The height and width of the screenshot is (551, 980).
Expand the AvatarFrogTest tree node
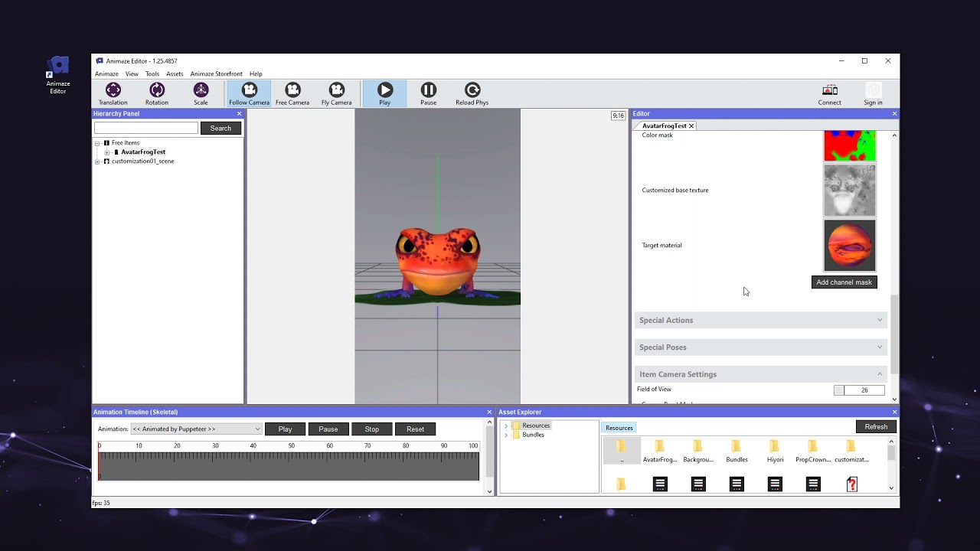point(107,152)
